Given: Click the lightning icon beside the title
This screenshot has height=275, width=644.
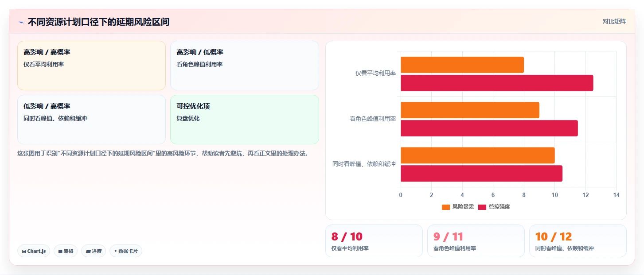Looking at the screenshot, I should pos(21,22).
